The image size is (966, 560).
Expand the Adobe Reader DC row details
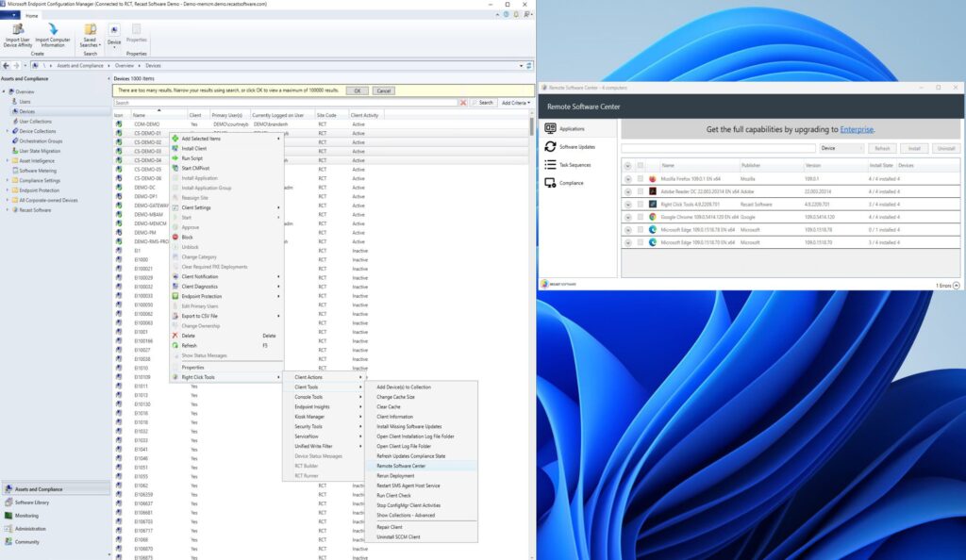click(627, 191)
